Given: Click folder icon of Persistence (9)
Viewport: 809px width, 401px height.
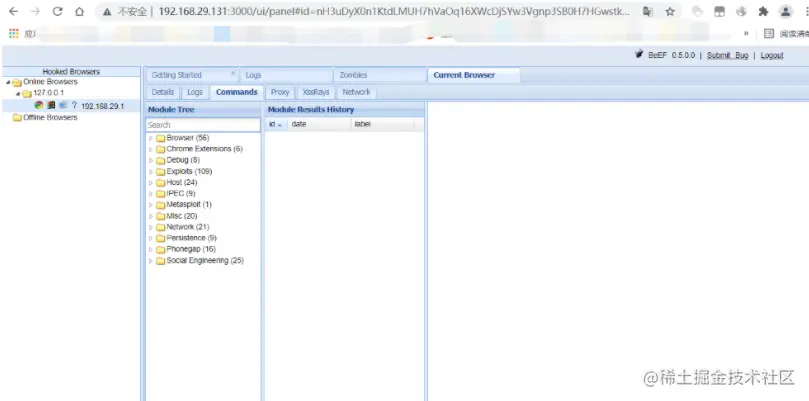Looking at the screenshot, I should 160,238.
